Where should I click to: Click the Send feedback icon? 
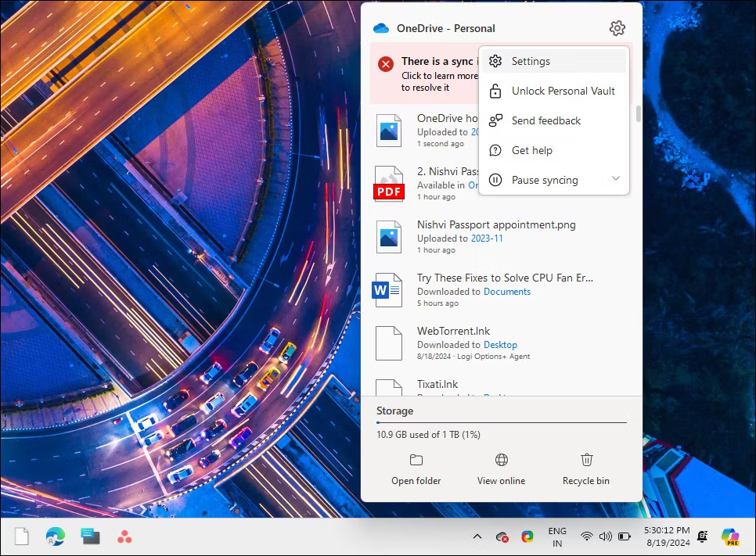click(496, 120)
